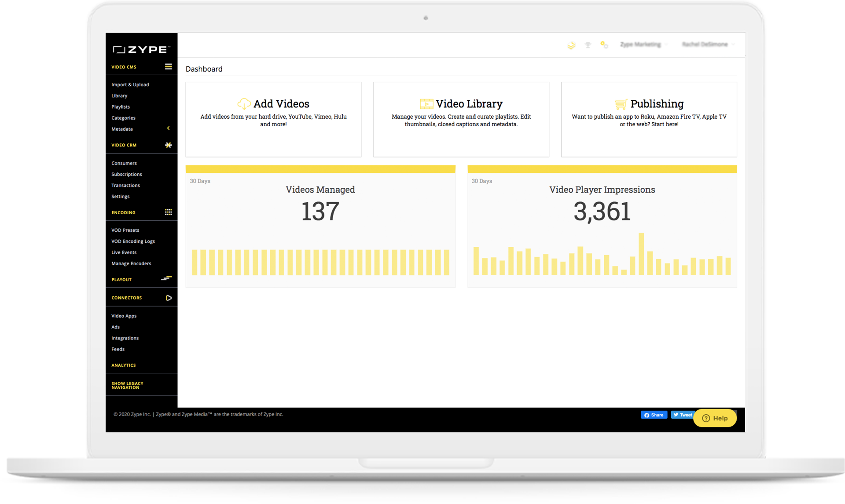Click the Facebook Share button
The image size is (845, 504).
(x=654, y=415)
